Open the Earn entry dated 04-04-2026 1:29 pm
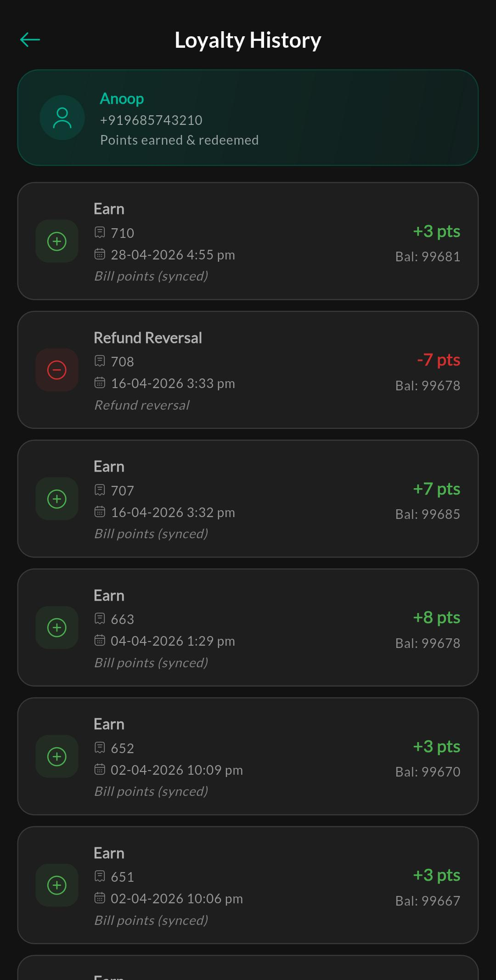Image resolution: width=496 pixels, height=980 pixels. (248, 628)
